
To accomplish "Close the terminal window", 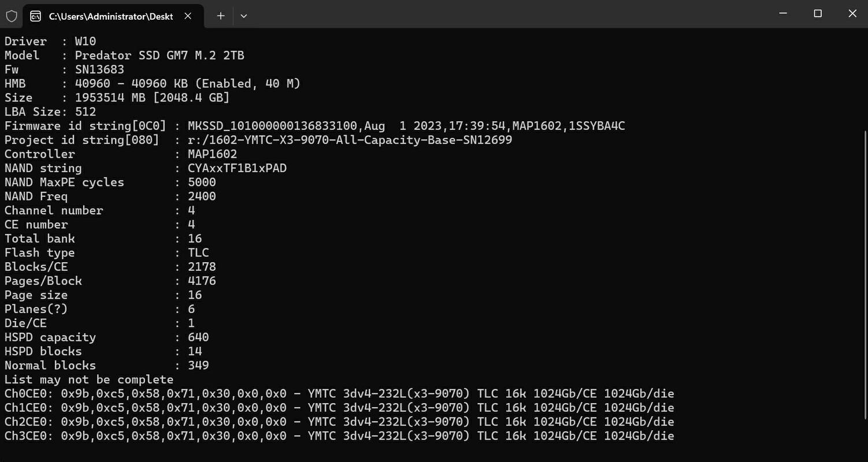I will click(852, 13).
